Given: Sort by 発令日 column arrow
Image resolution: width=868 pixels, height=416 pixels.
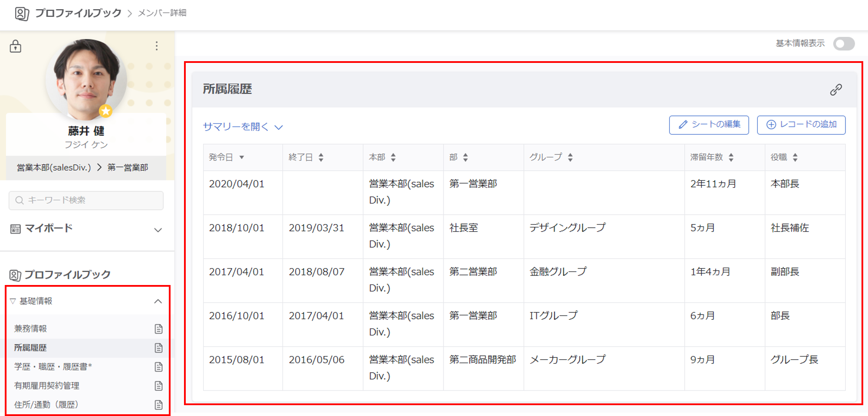Looking at the screenshot, I should pyautogui.click(x=242, y=157).
